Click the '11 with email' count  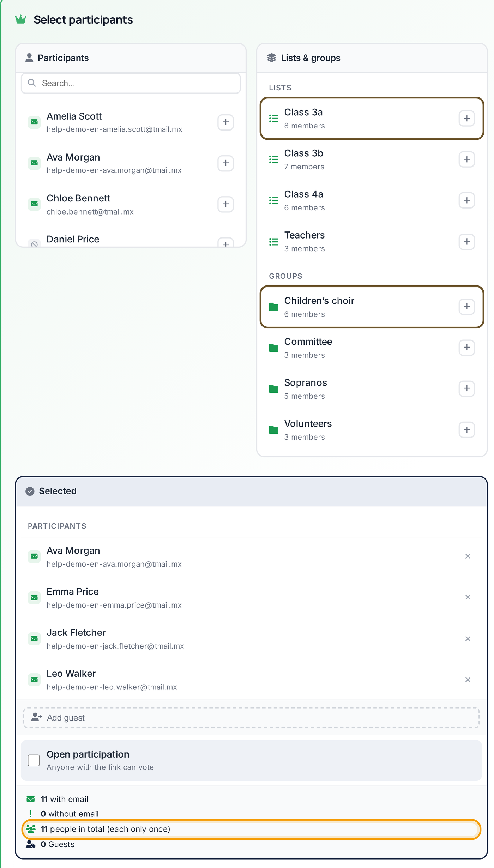[x=64, y=799]
